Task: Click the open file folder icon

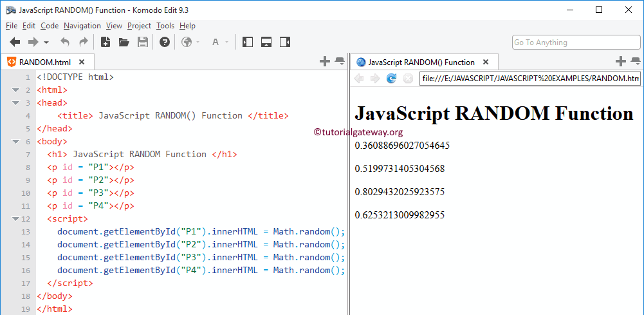Action: [124, 43]
